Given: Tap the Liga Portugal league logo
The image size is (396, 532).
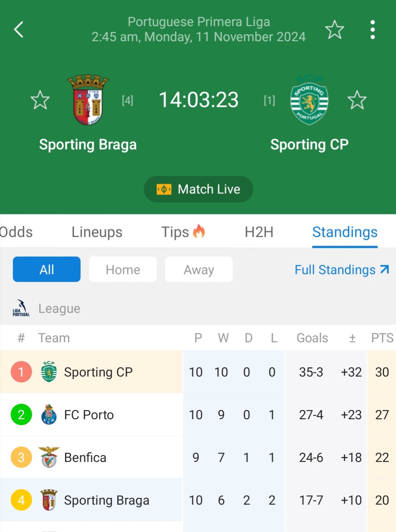Looking at the screenshot, I should 21,308.
